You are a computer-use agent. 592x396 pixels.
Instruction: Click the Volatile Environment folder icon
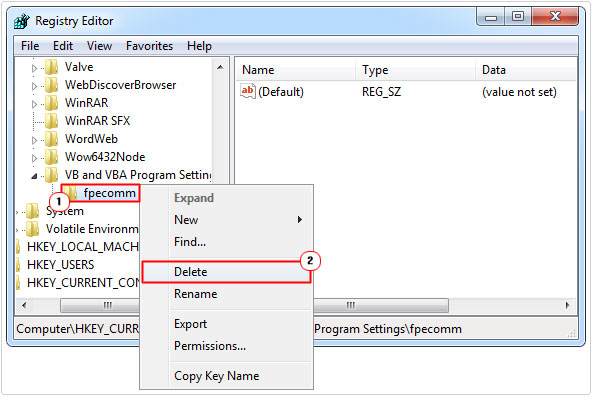(x=32, y=229)
